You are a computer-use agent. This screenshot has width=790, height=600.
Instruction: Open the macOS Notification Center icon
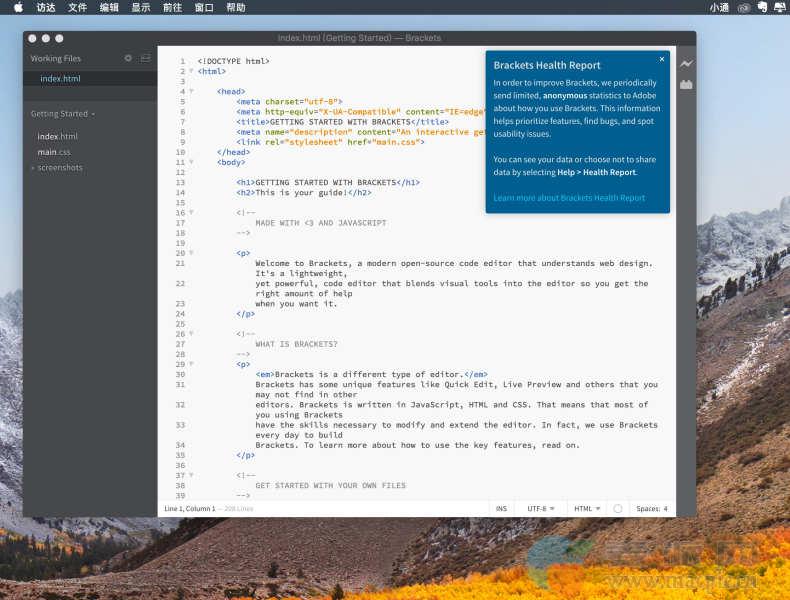tap(779, 7)
